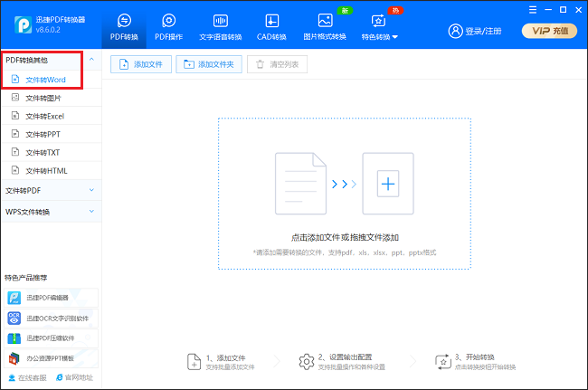588x390 pixels.
Task: Open 图片格式转换 section
Action: point(326,26)
